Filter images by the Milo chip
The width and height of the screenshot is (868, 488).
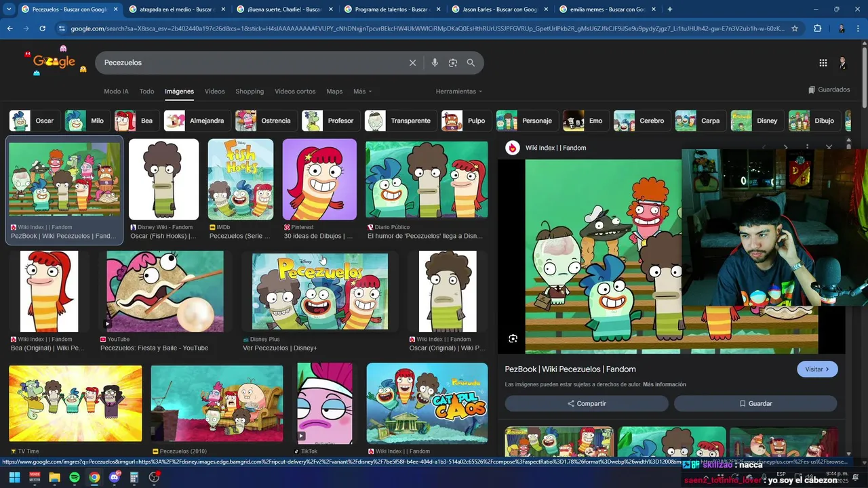point(87,121)
